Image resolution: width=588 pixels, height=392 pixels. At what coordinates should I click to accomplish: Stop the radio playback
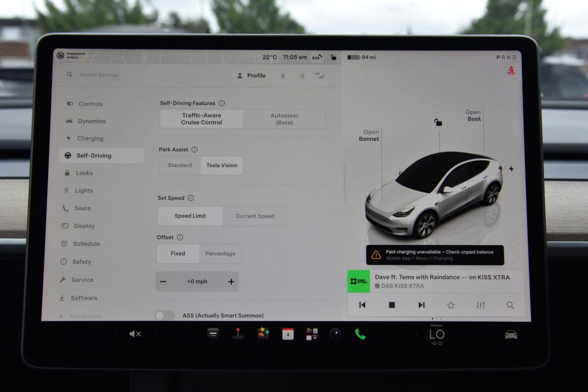pos(392,305)
